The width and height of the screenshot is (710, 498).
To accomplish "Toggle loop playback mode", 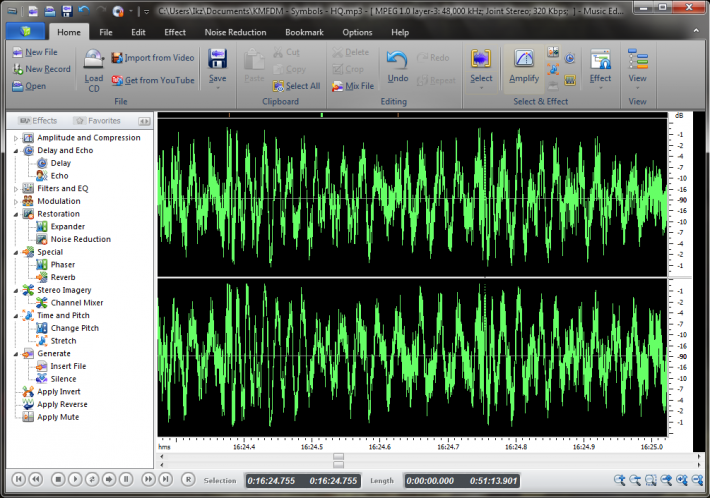I will 92,479.
